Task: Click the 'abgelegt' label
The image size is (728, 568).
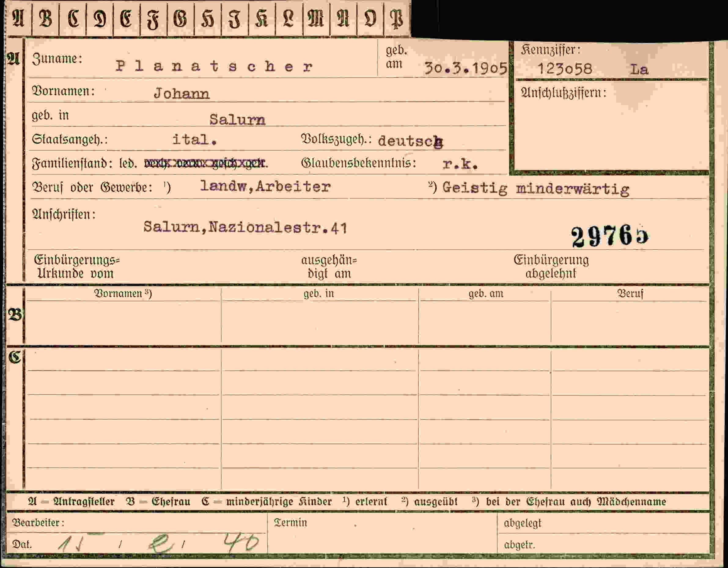Action: (x=523, y=523)
